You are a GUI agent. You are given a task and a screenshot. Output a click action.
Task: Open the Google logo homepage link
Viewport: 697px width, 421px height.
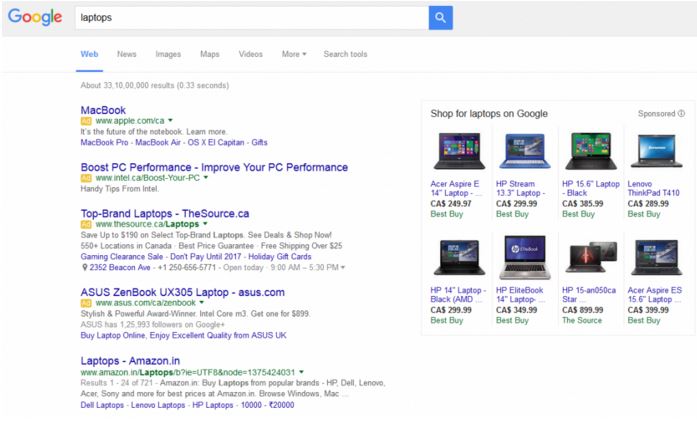coord(35,17)
